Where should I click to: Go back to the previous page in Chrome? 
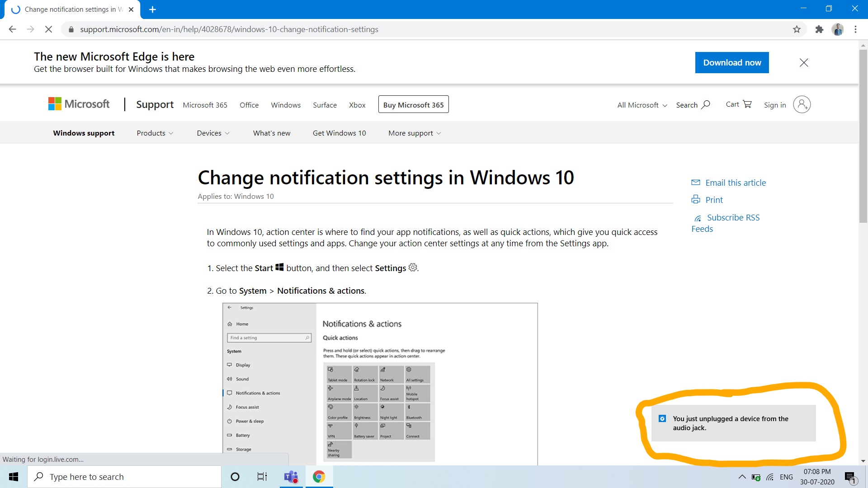pyautogui.click(x=12, y=29)
